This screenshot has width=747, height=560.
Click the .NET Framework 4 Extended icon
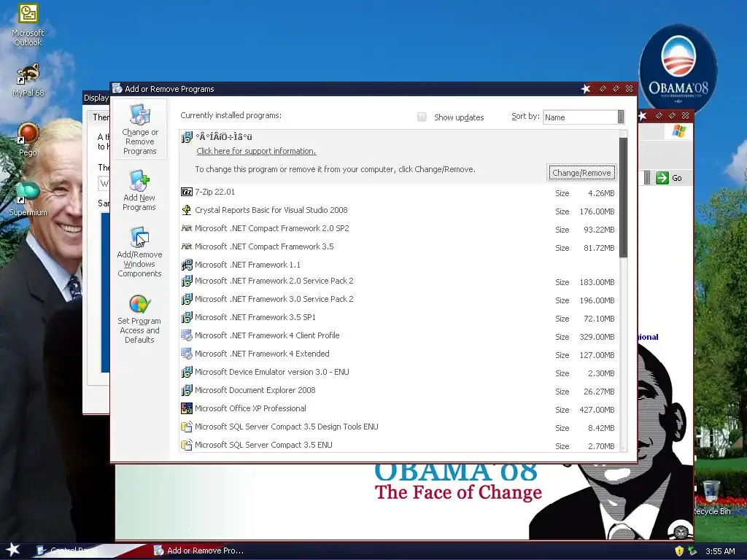coord(187,354)
